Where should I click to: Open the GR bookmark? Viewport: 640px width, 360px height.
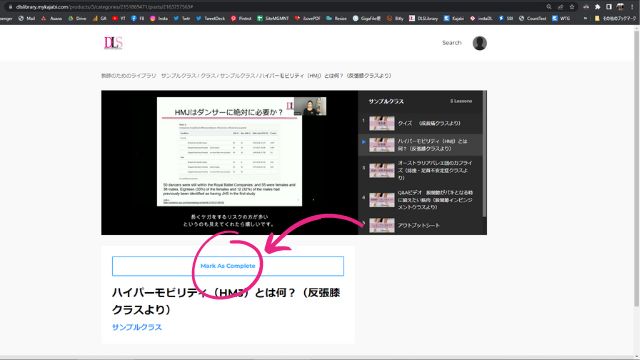click(100, 18)
